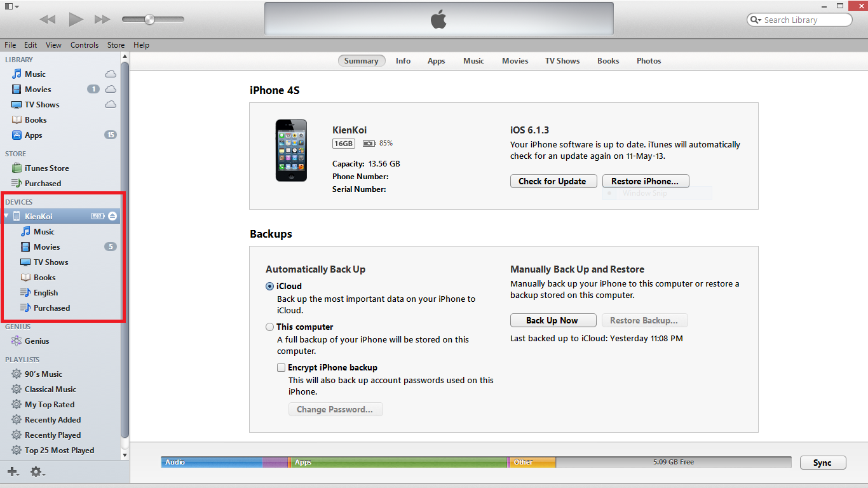Select the library TV Shows icon
The width and height of the screenshot is (868, 488).
tap(17, 104)
